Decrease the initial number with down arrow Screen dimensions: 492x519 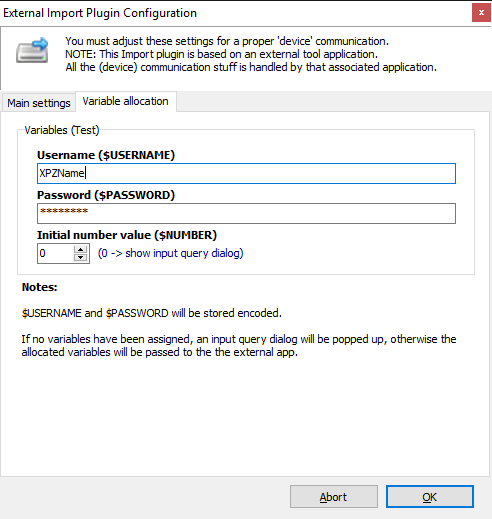[x=80, y=258]
